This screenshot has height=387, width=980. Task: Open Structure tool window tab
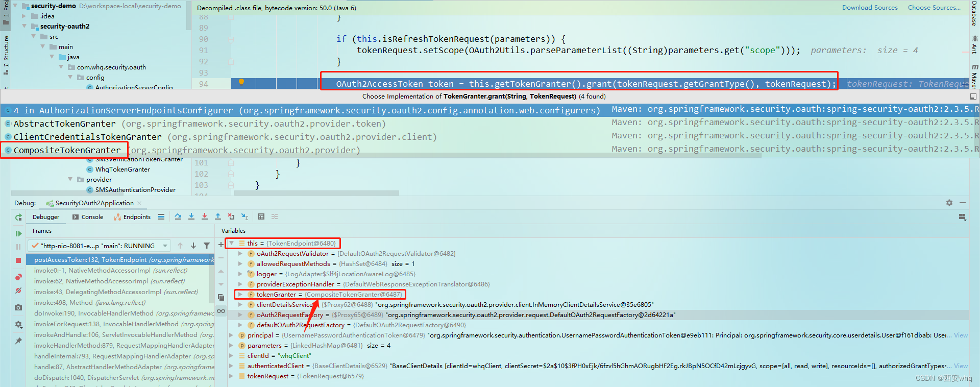click(x=6, y=55)
